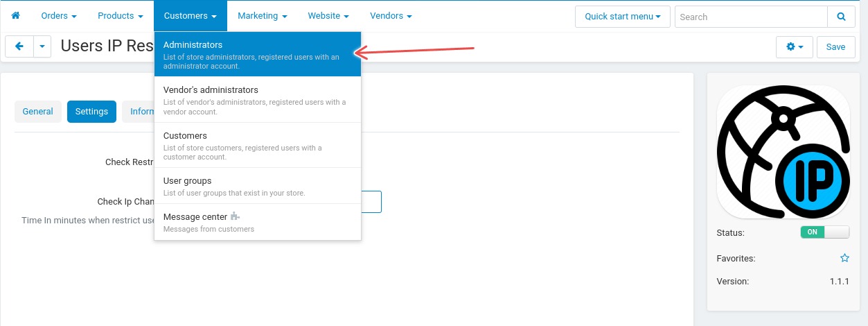
Task: Select the Settings tab
Action: tap(91, 111)
